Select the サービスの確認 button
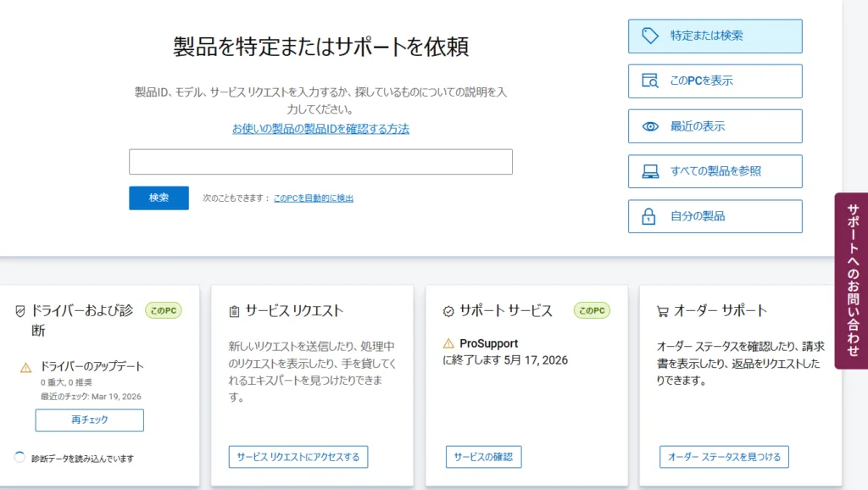This screenshot has height=490, width=868. 483,457
